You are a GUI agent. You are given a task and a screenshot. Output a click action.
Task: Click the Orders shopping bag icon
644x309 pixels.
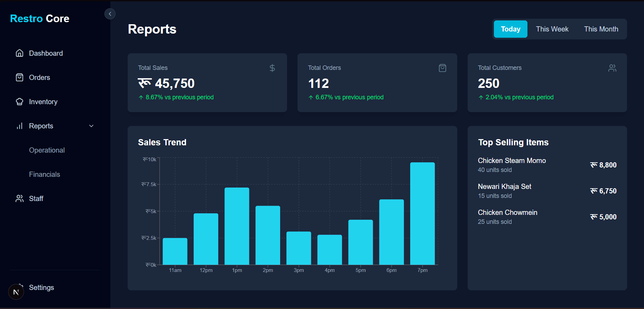[x=20, y=78]
